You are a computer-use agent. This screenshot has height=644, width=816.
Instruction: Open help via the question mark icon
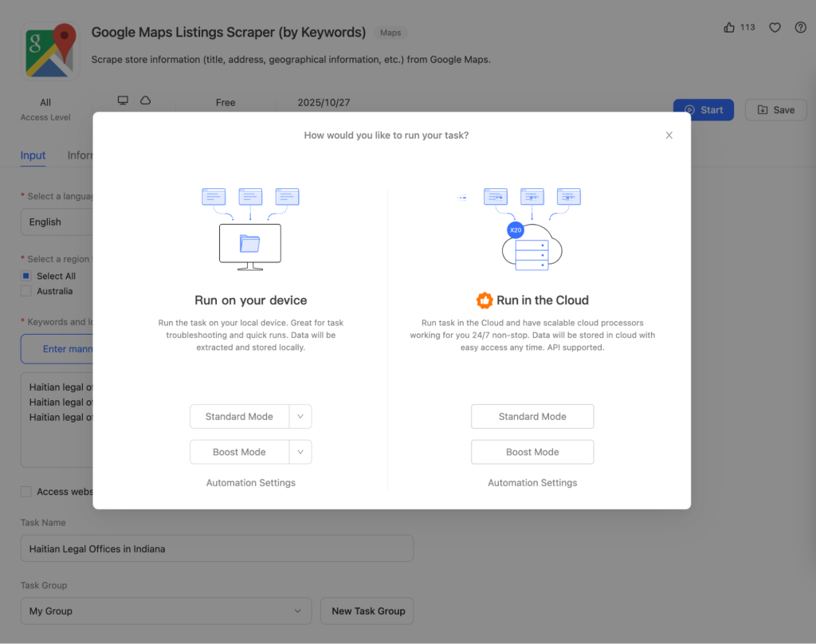(x=800, y=26)
